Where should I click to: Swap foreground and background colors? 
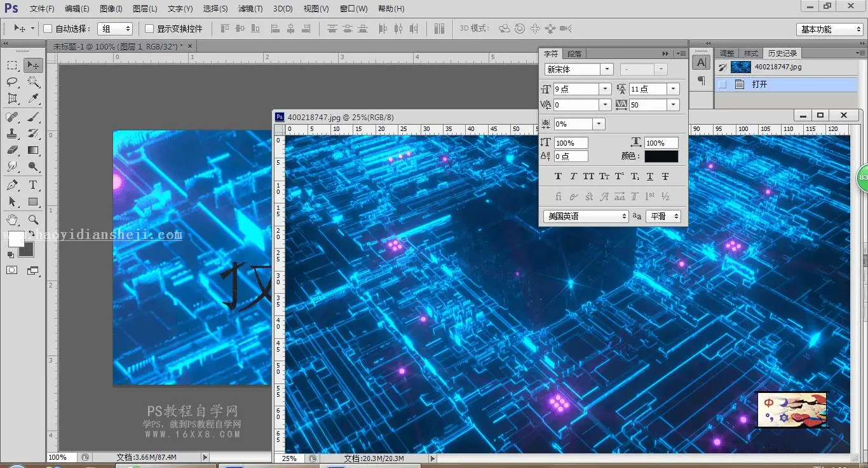pyautogui.click(x=31, y=234)
